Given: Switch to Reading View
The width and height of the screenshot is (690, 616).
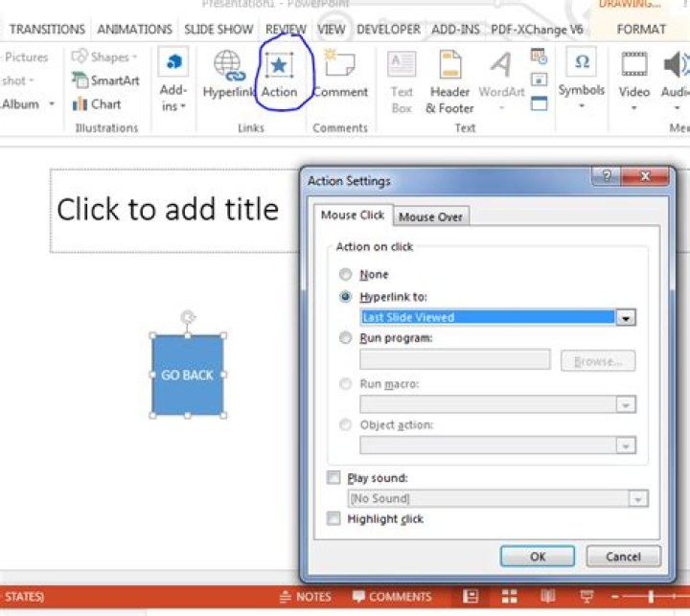Looking at the screenshot, I should 548,597.
